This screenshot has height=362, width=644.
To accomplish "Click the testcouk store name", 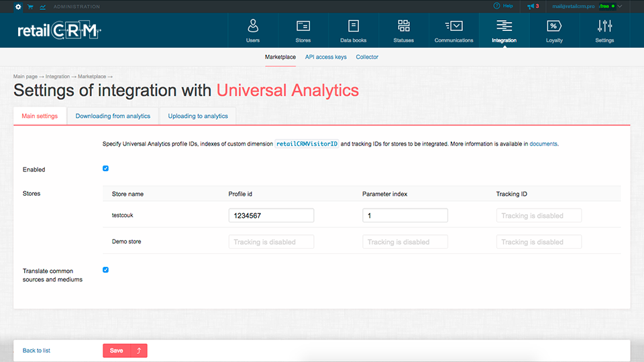I will [122, 215].
